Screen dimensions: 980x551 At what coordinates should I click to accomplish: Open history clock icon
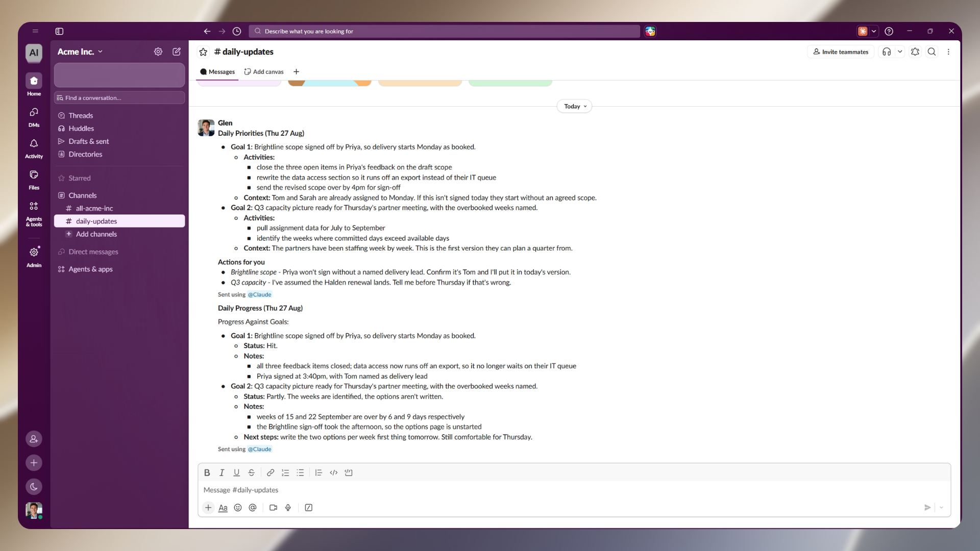click(237, 31)
